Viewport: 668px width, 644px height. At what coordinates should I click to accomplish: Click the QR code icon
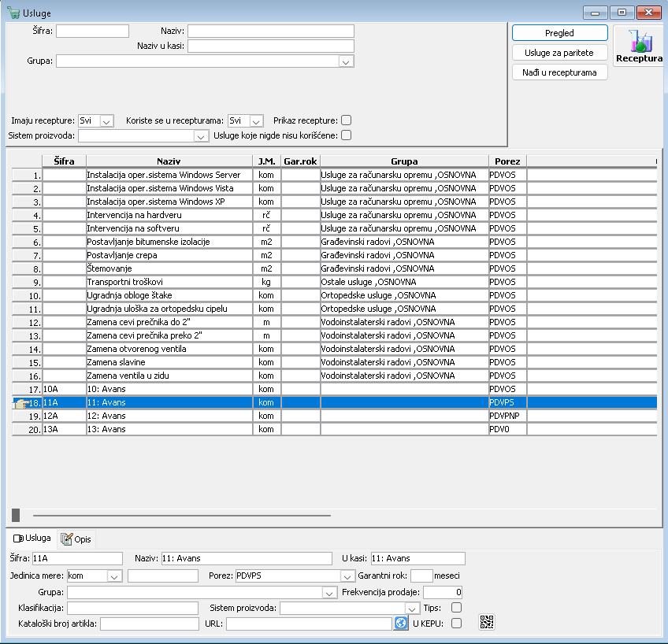487,622
